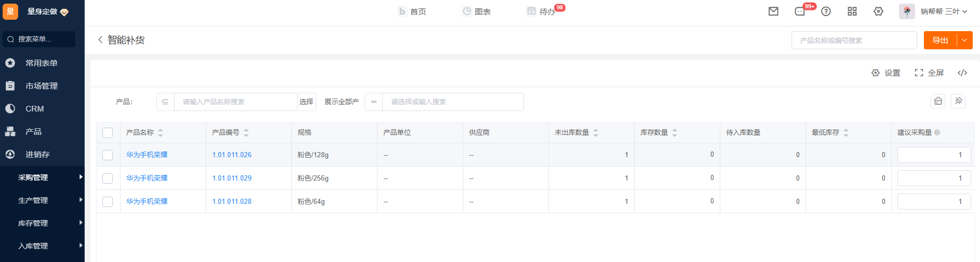Expand the 导出 button dropdown arrow
The height and width of the screenshot is (262, 980).
(965, 40)
